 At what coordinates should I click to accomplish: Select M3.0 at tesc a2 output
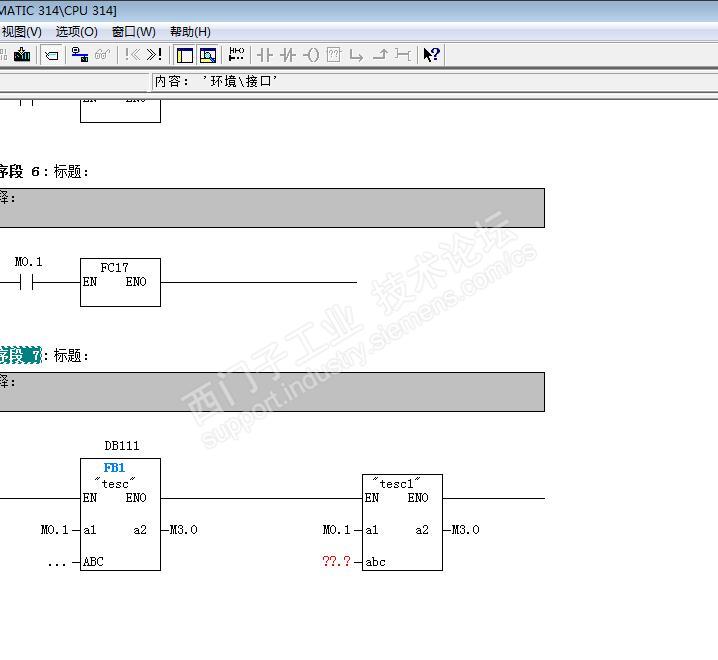point(184,530)
